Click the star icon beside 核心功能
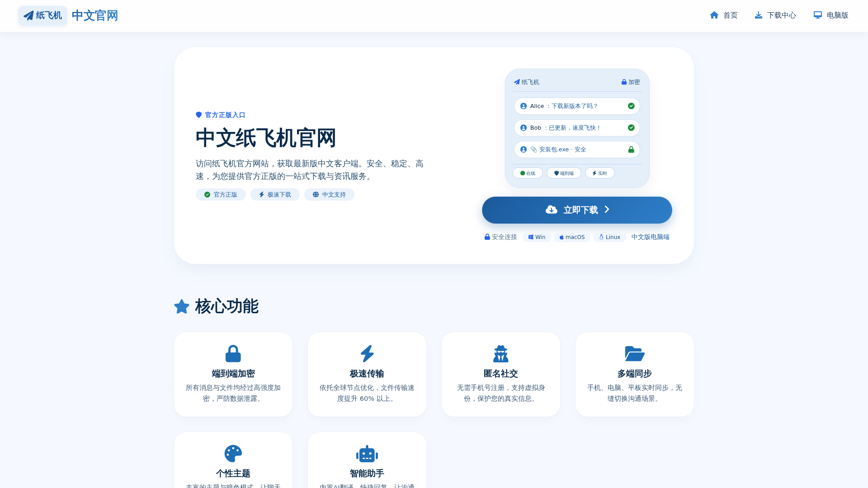868x488 pixels. [182, 307]
